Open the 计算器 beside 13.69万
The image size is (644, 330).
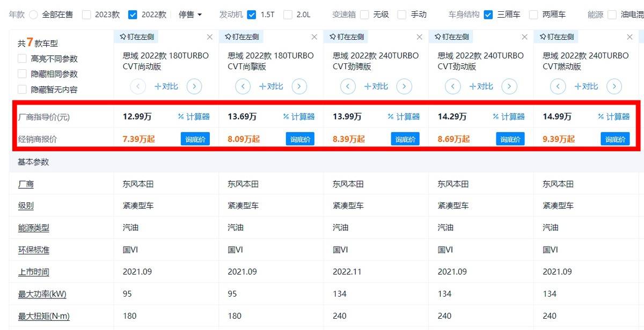click(299, 116)
